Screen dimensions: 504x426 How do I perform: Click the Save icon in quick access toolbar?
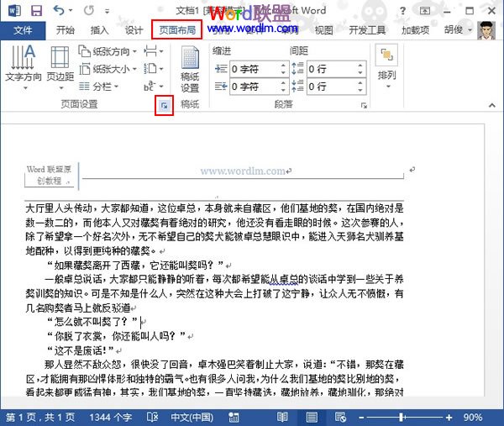point(36,11)
